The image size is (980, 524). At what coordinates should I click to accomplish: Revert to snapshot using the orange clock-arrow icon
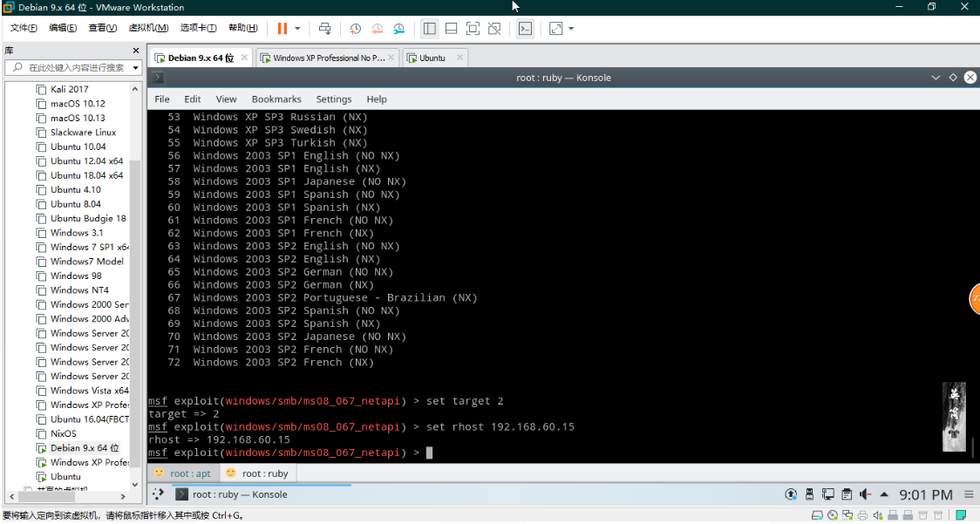click(x=377, y=28)
